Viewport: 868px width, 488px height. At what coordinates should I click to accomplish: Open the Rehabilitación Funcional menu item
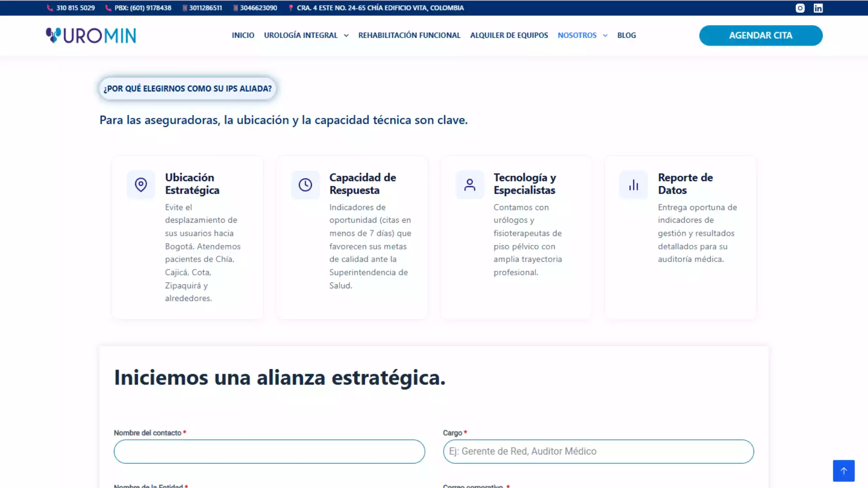pos(409,35)
